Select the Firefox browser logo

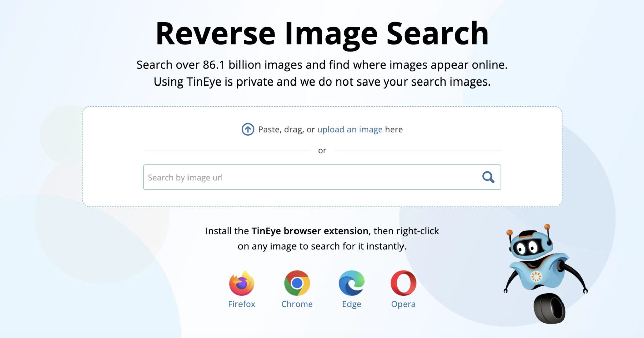pos(241,283)
